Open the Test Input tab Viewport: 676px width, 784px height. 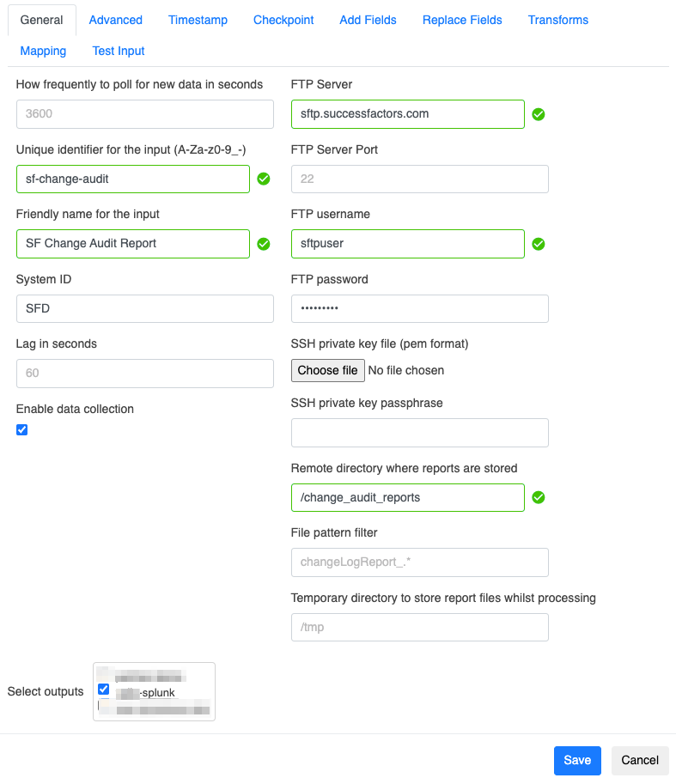tap(118, 51)
